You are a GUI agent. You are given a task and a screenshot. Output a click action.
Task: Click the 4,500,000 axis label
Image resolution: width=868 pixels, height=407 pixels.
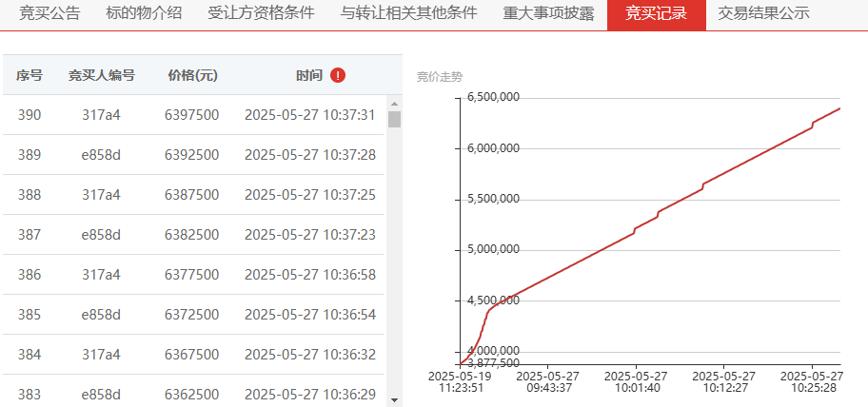(x=493, y=300)
